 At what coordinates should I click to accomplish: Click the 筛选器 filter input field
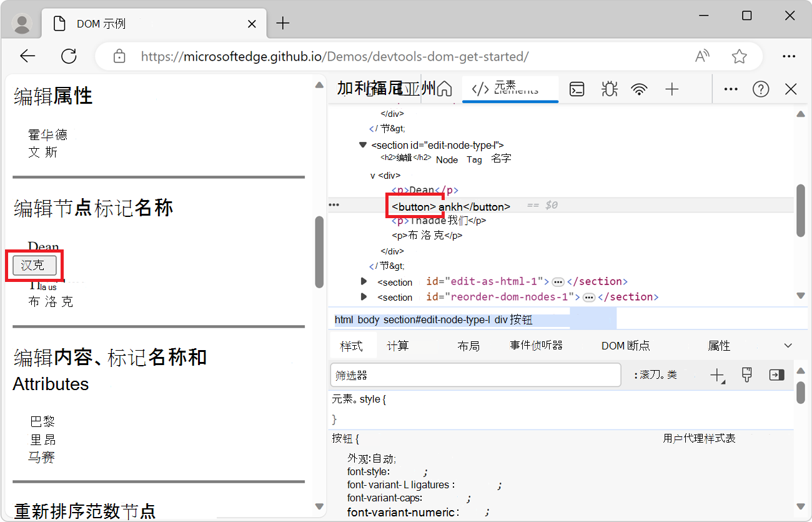click(475, 375)
